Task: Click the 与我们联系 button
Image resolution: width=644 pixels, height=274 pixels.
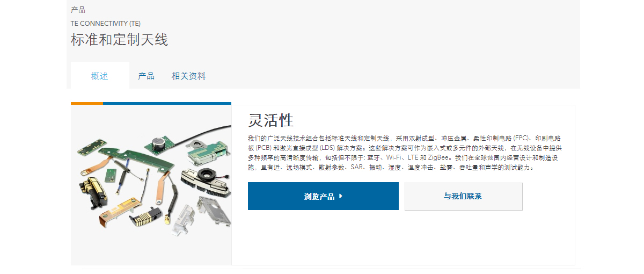Action: coord(463,196)
